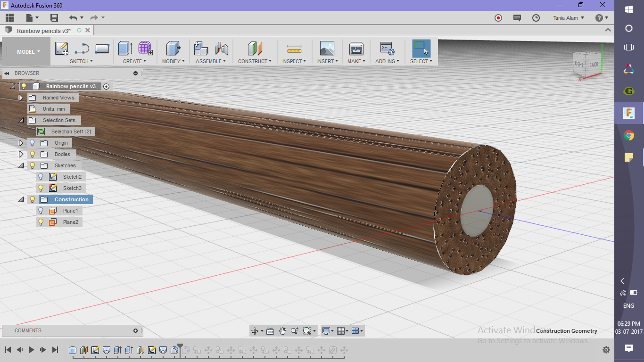
Task: Click the record button in title bar
Action: (498, 18)
